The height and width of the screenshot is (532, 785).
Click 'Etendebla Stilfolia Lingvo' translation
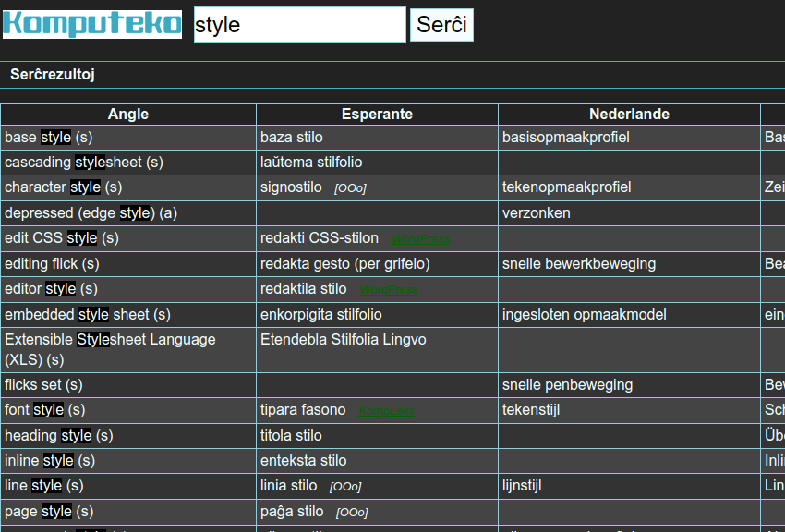[x=344, y=339]
